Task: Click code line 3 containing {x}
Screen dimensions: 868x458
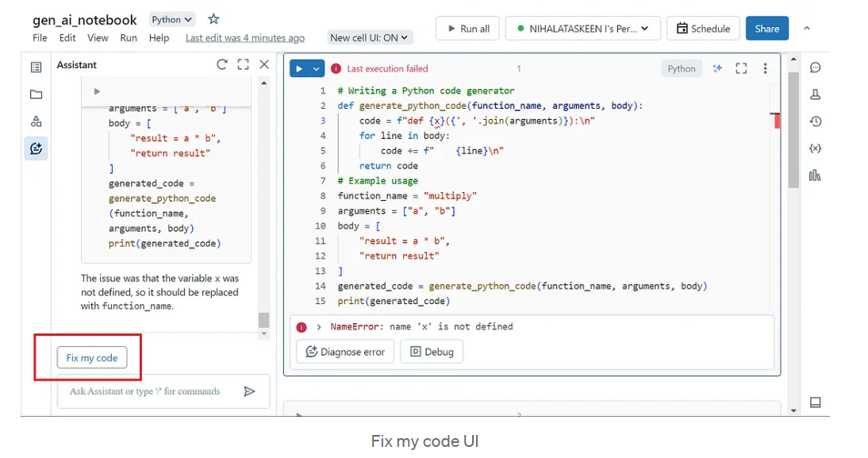Action: tap(476, 121)
